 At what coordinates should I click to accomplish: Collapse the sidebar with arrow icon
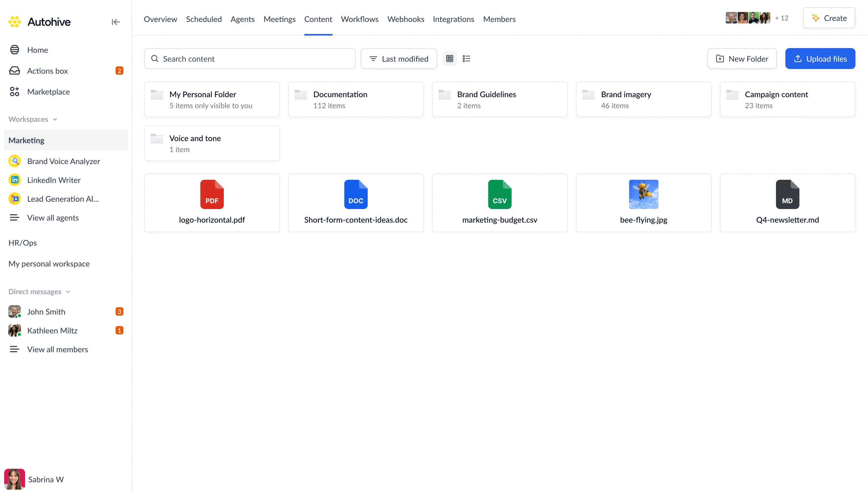[x=115, y=22]
